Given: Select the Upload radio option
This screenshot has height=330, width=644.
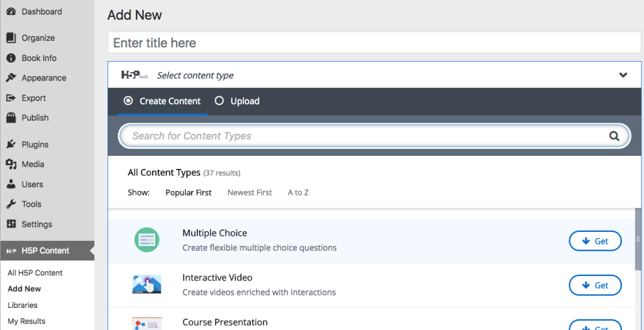Looking at the screenshot, I should (219, 101).
